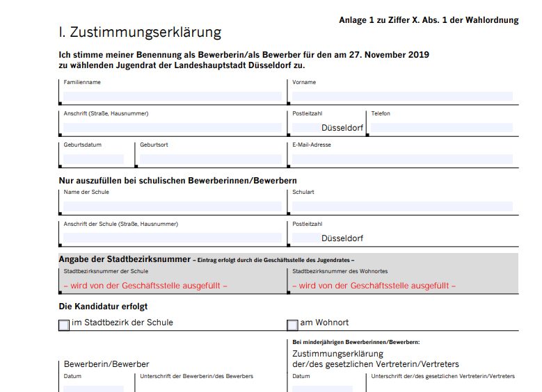Click red placeholder under Stadtbezirksnummer der Schule
This screenshot has width=542, height=392.
[x=145, y=286]
